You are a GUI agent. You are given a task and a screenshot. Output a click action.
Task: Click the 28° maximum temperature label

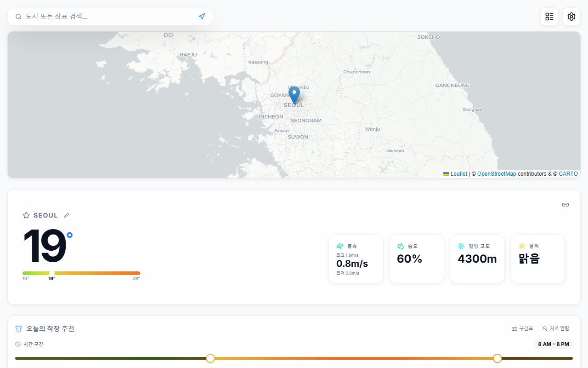tap(136, 279)
